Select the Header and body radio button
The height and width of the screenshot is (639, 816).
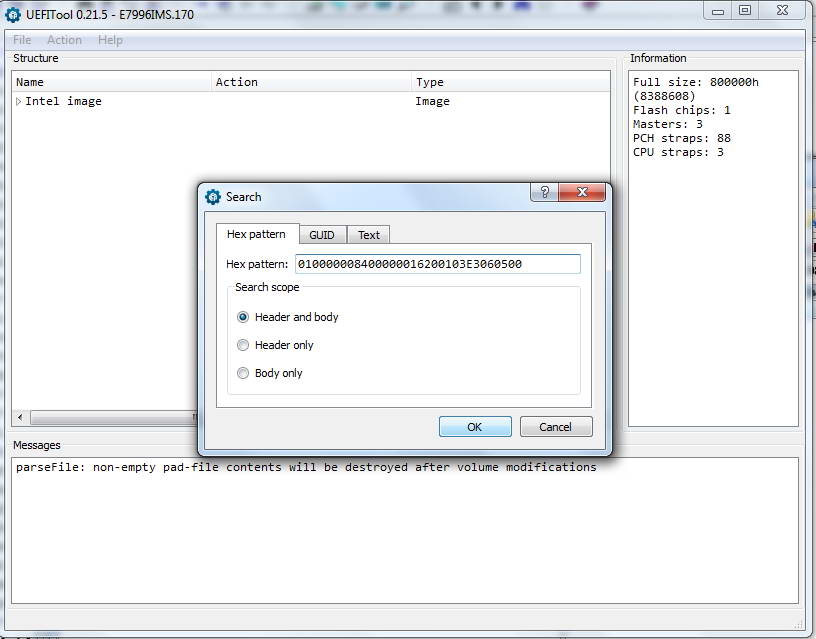click(243, 317)
